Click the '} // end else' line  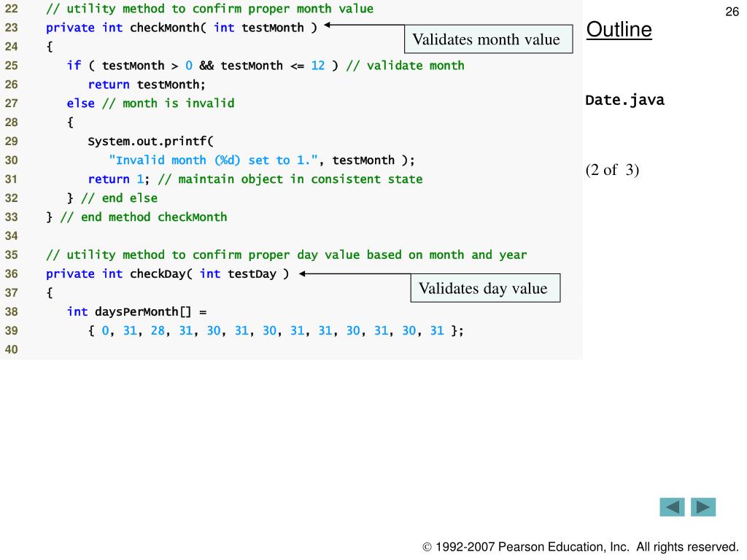click(112, 198)
